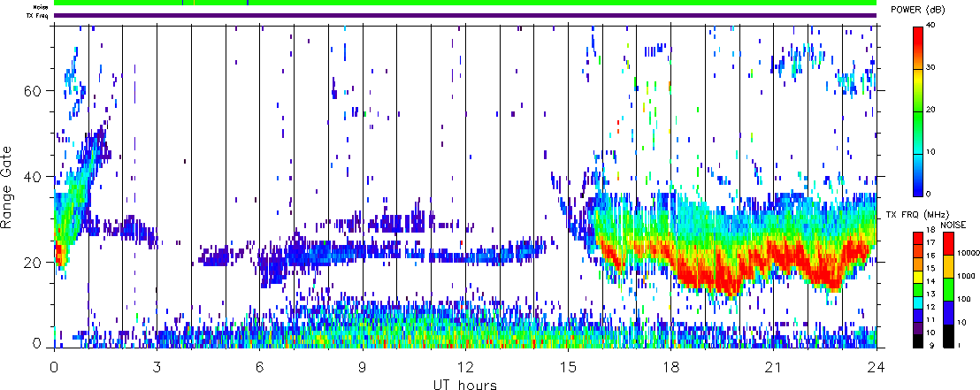
Task: Pick the orange segment of the NOISE bar
Action: click(x=948, y=266)
